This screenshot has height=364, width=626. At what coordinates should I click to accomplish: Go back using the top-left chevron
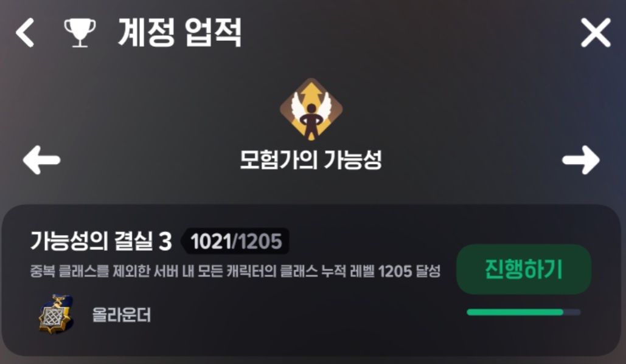(25, 32)
